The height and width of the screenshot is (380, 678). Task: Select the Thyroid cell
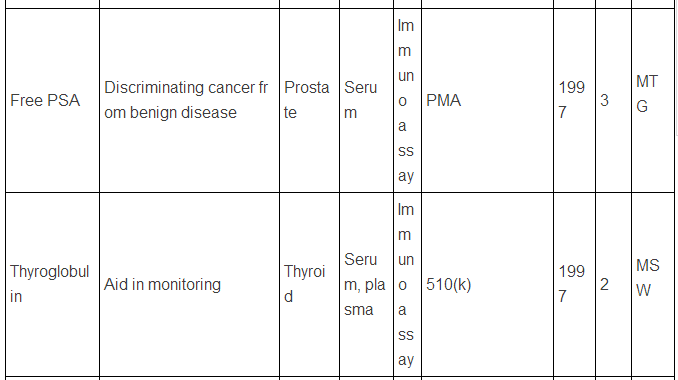(309, 284)
